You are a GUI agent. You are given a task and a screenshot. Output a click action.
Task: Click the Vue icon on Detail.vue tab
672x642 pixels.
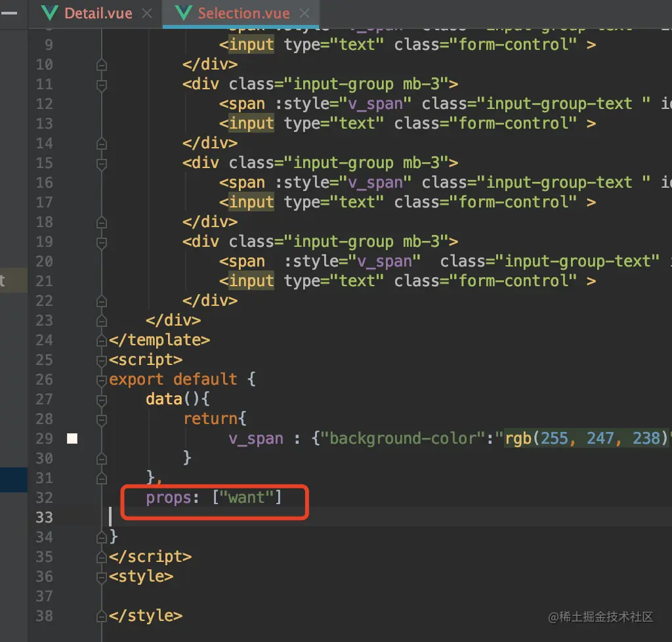click(x=50, y=13)
